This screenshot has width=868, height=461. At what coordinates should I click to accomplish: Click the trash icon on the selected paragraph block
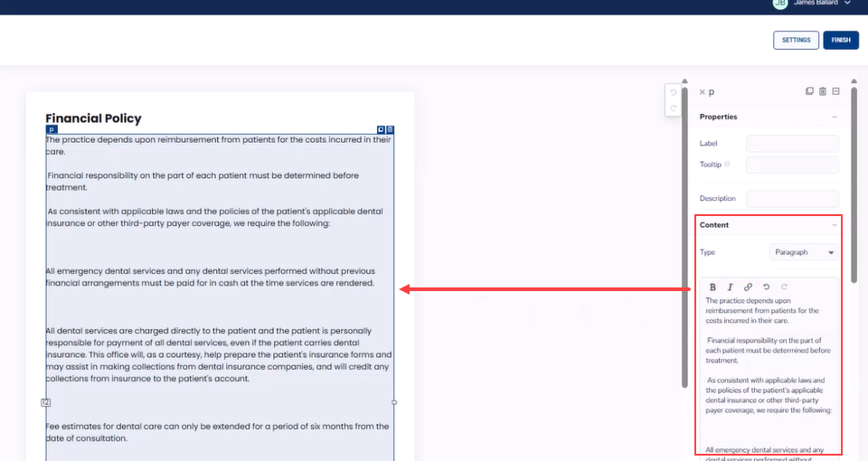click(390, 130)
